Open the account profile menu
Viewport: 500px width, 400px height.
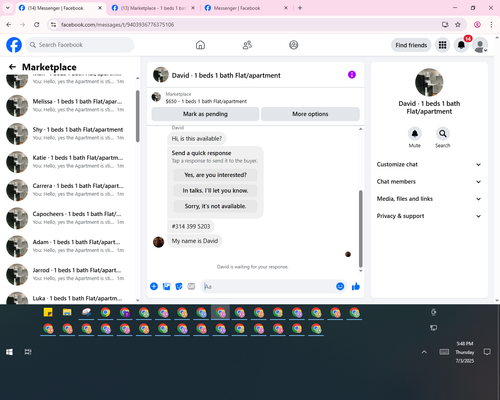(x=480, y=45)
